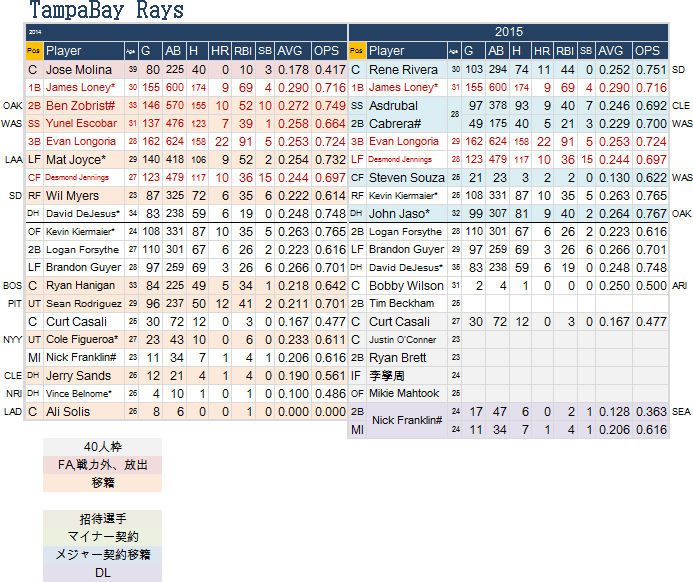This screenshot has width=693, height=582.
Task: Click James Loney* in 2014 table
Action: pos(84,87)
